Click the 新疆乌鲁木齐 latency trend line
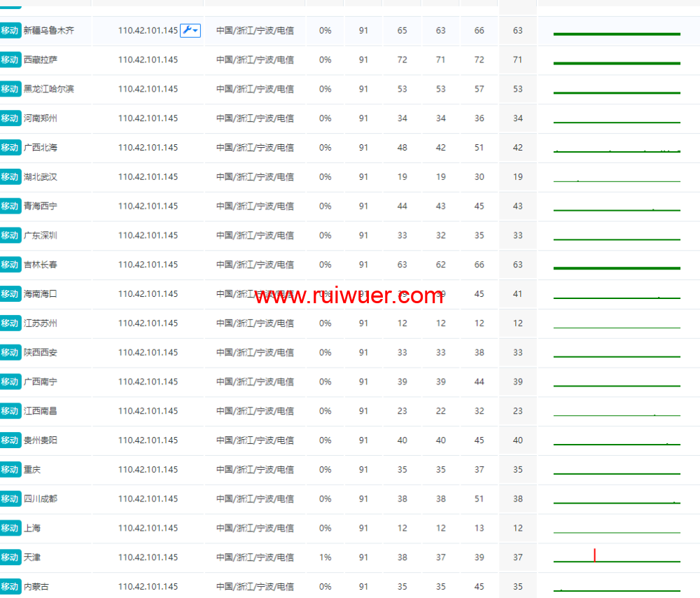Image resolution: width=700 pixels, height=598 pixels. click(x=617, y=34)
